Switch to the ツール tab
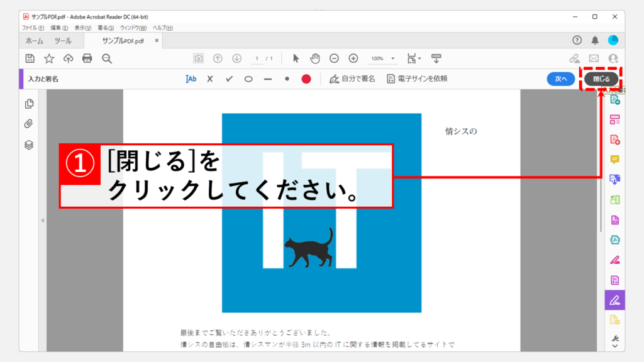 point(63,41)
